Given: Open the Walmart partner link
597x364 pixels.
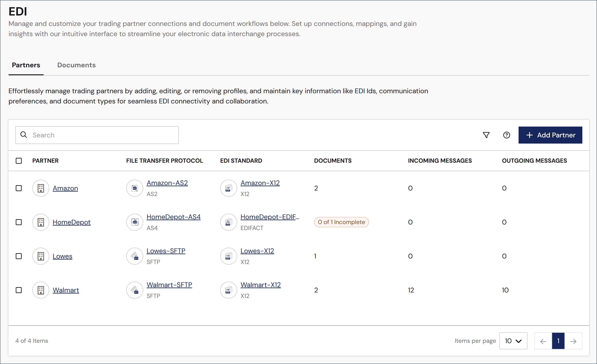Looking at the screenshot, I should tap(66, 290).
